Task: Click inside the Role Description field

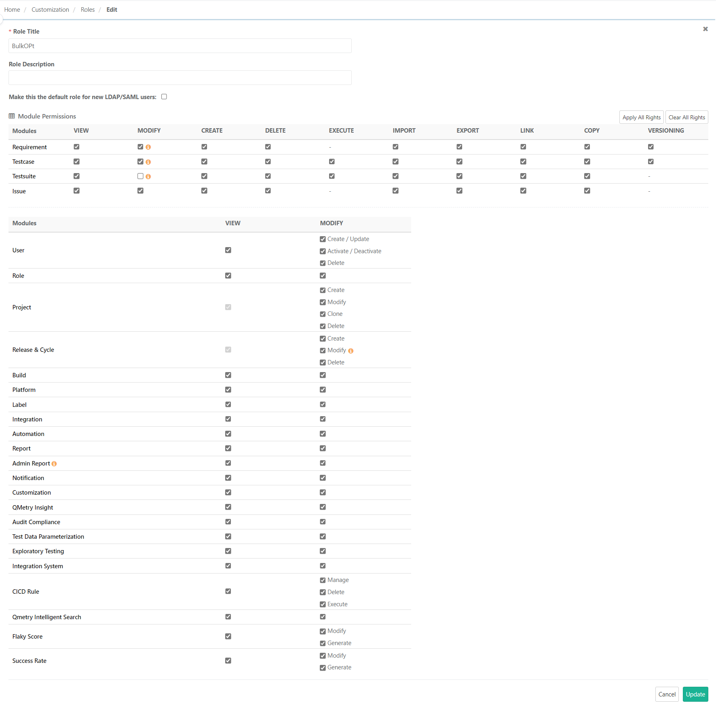Action: tap(180, 78)
